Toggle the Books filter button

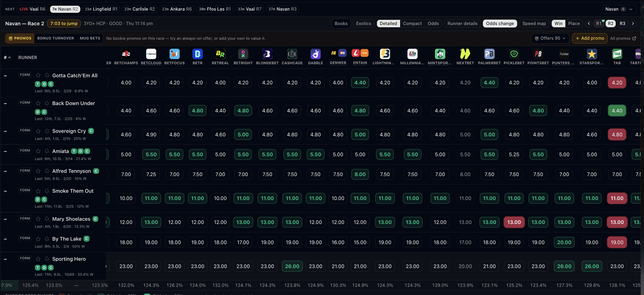[341, 23]
